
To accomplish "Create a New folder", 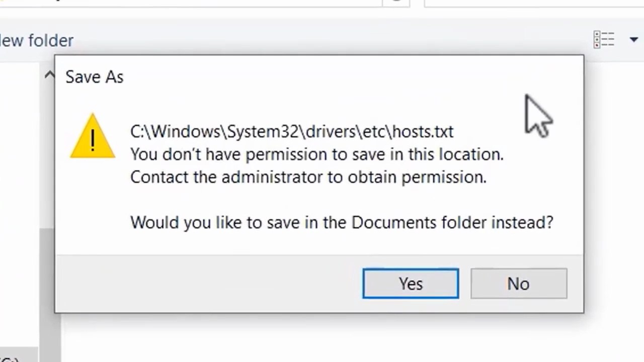I will click(36, 40).
